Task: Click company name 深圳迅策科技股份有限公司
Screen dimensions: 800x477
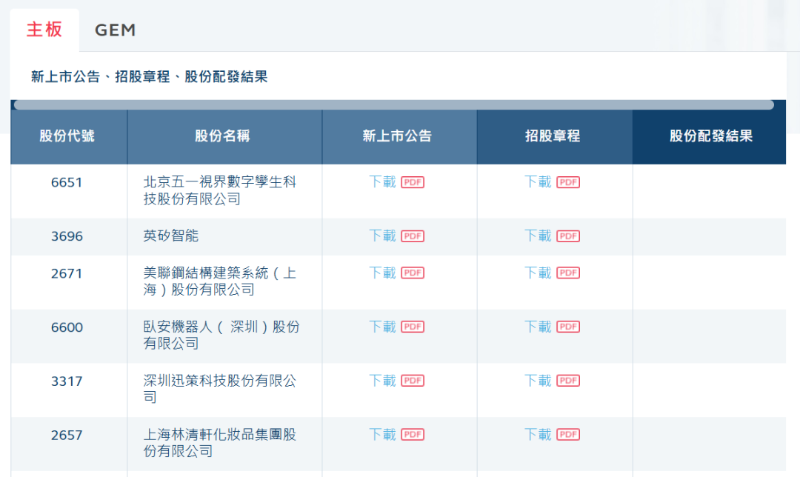Action: tap(220, 389)
